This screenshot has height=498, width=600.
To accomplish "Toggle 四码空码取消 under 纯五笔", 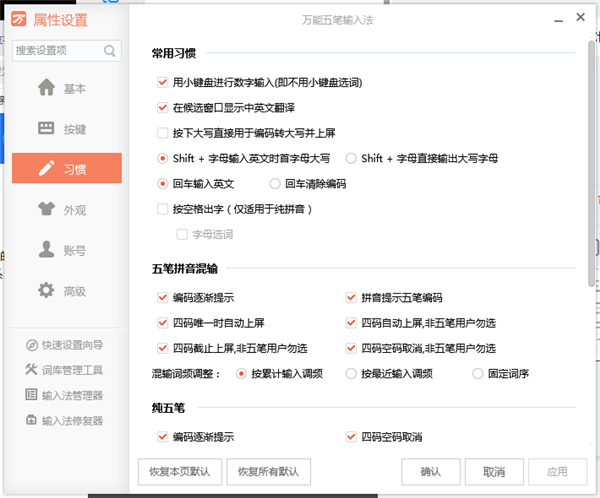I will click(351, 436).
